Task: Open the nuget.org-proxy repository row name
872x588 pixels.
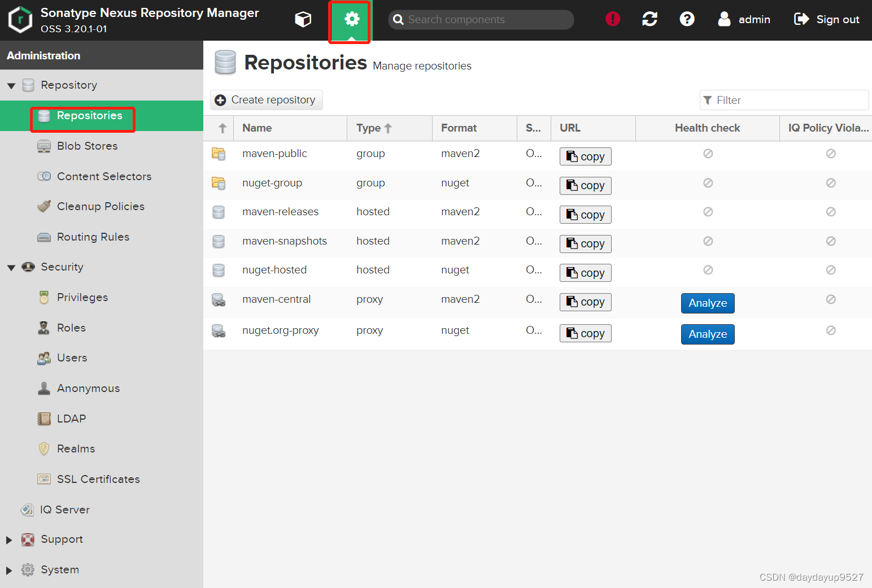Action: click(x=281, y=330)
